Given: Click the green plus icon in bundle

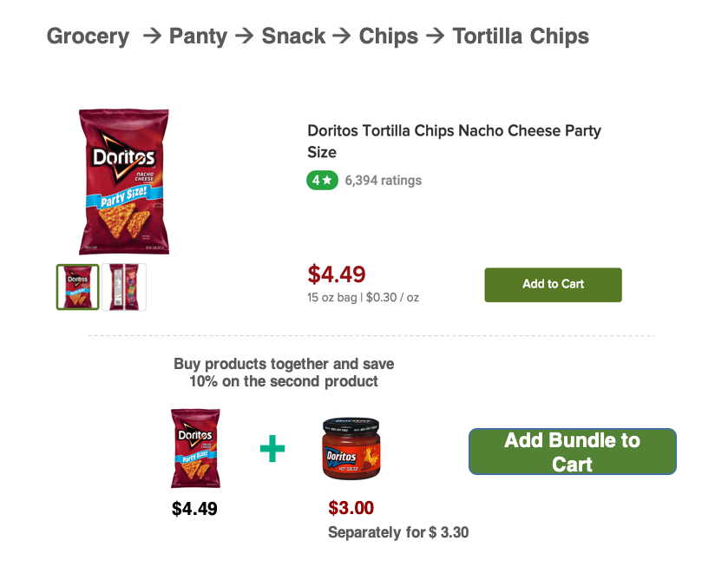Looking at the screenshot, I should [272, 448].
